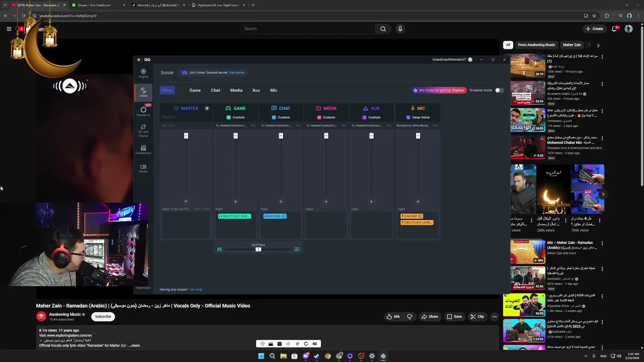Switch to the Mixer tab
644x362 pixels.
(167, 90)
